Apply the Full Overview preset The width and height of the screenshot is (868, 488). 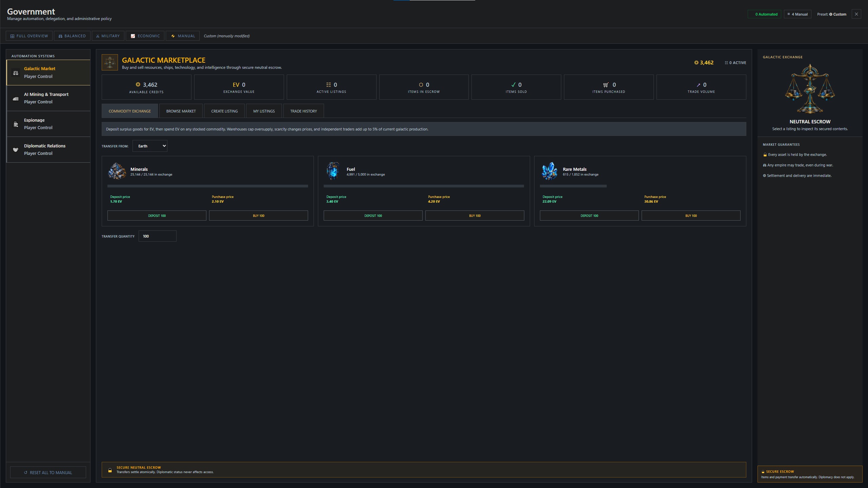pos(29,36)
